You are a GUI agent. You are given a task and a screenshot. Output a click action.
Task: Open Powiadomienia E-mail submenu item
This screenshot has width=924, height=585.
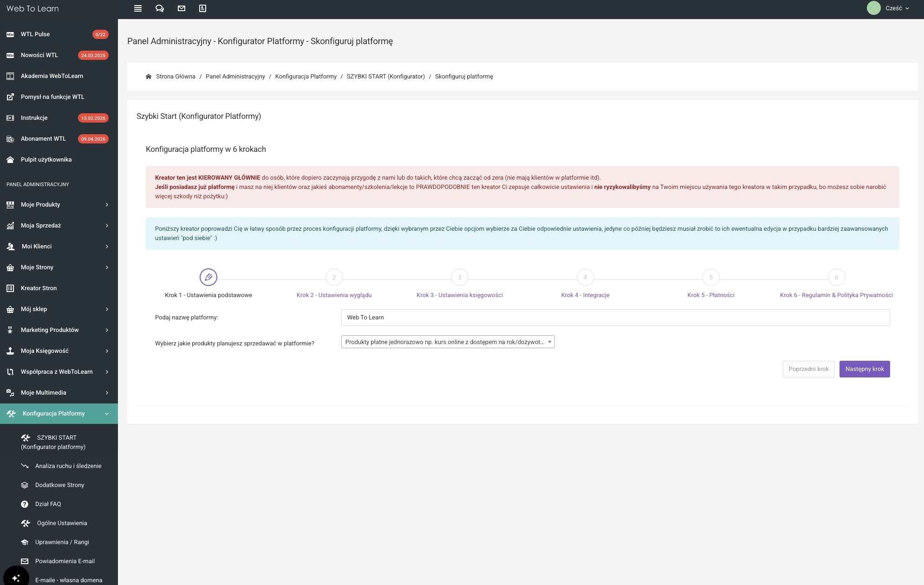click(59, 561)
